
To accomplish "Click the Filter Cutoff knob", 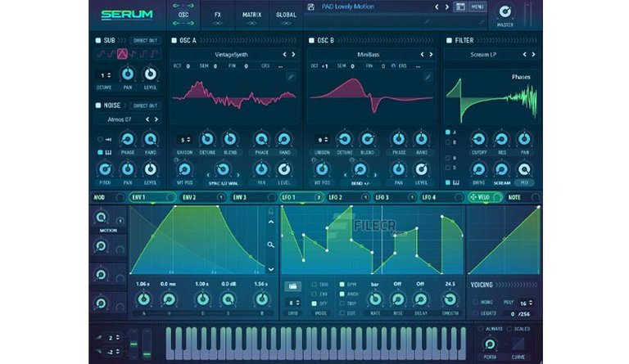I will click(x=478, y=139).
